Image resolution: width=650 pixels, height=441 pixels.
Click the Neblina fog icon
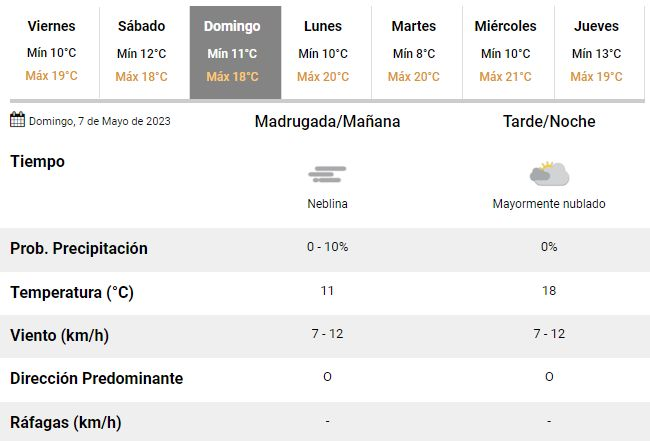pyautogui.click(x=327, y=175)
